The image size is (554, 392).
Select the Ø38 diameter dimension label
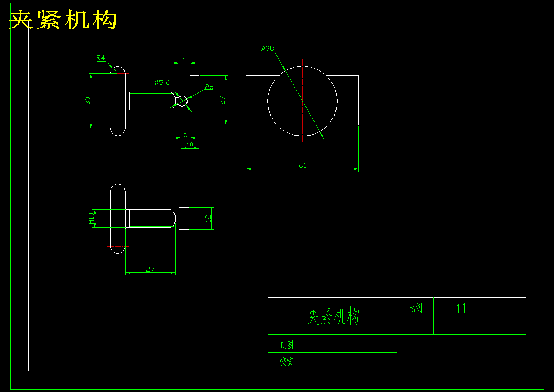point(268,47)
